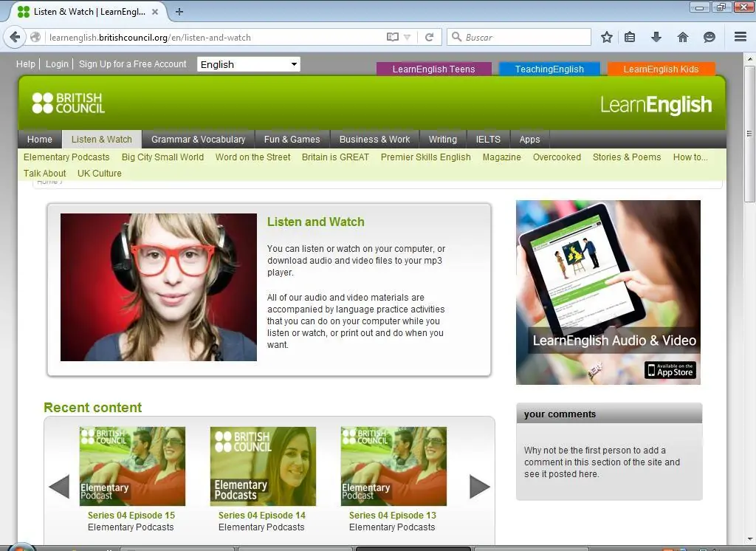Open the Business & Work tab
The height and width of the screenshot is (551, 756).
coord(374,140)
